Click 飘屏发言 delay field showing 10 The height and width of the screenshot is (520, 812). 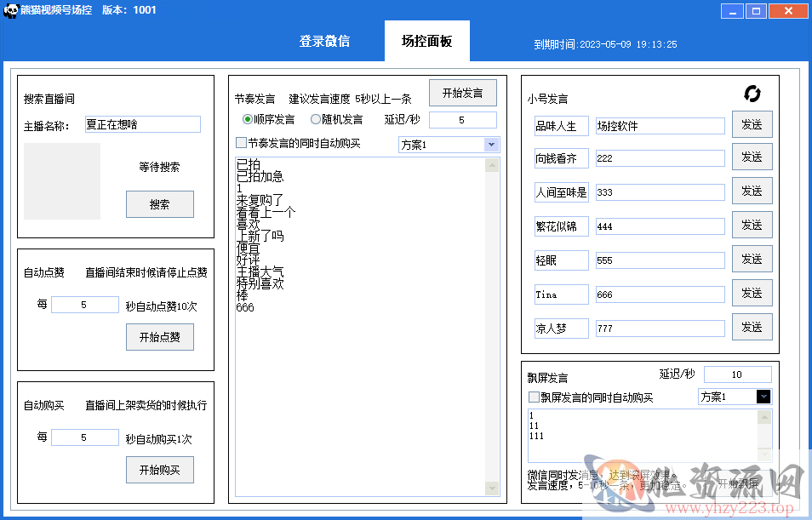pyautogui.click(x=737, y=374)
